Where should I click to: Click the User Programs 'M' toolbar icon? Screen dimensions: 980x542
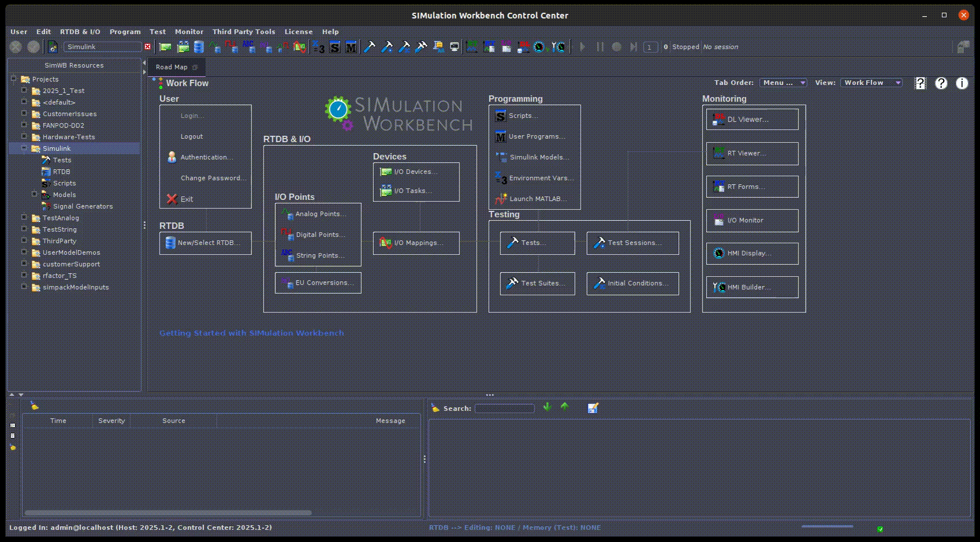click(351, 47)
